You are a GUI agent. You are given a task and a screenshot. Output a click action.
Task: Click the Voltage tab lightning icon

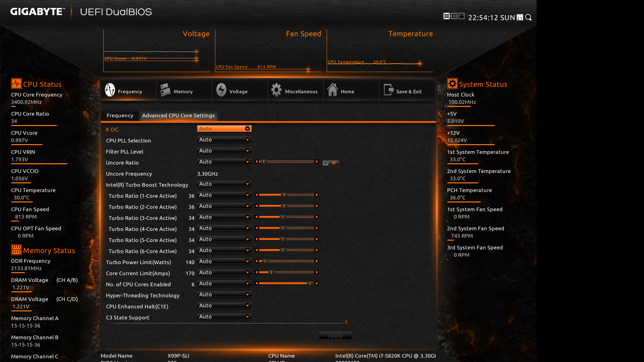coord(221,90)
